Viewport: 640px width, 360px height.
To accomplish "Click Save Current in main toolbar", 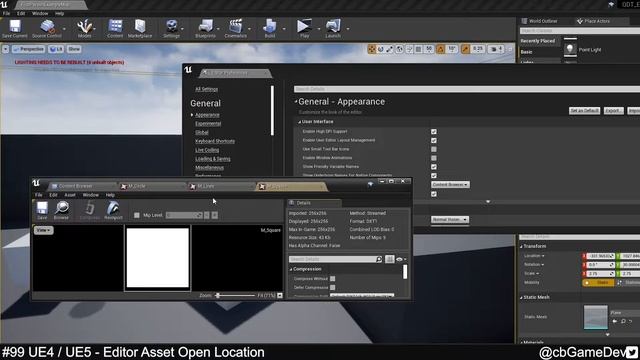I will tap(15, 29).
